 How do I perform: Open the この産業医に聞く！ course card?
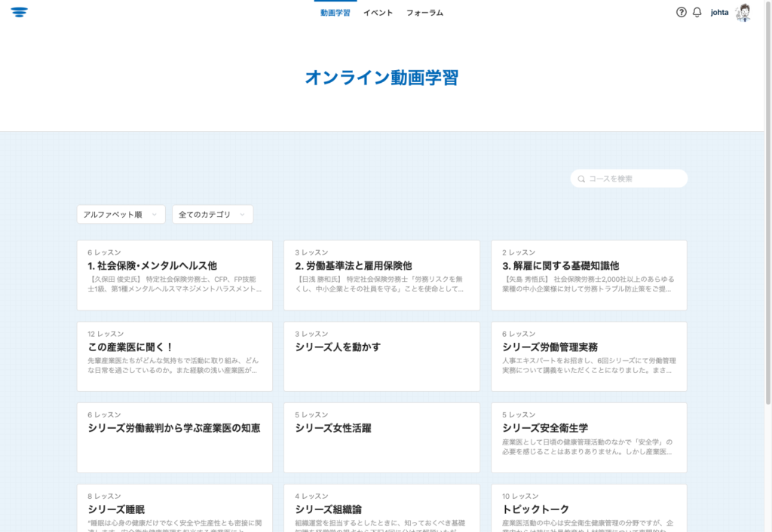coord(174,356)
